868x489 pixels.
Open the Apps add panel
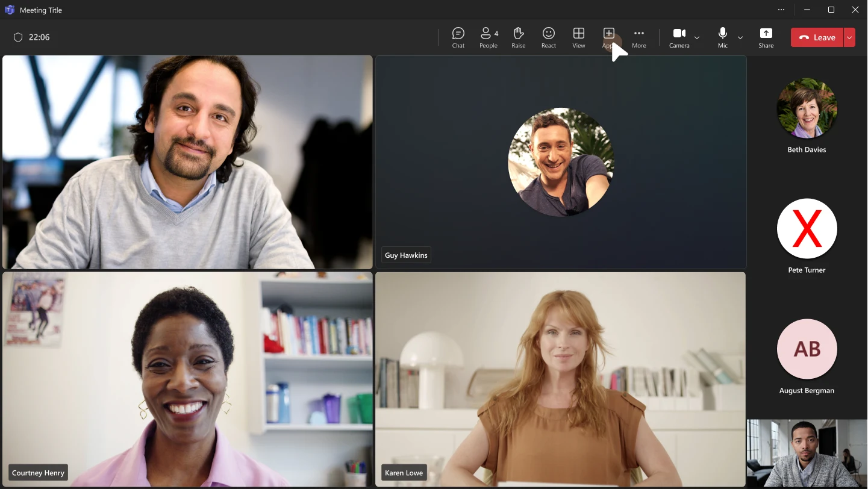click(609, 37)
